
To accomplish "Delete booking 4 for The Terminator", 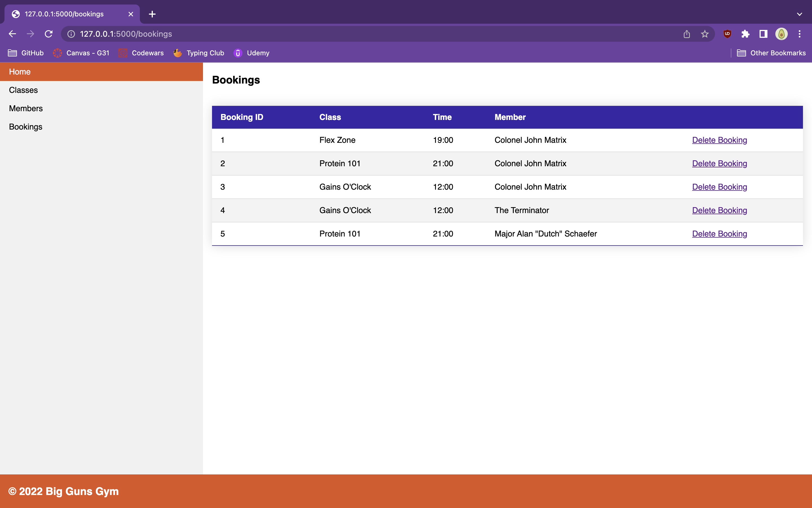I will [x=720, y=210].
